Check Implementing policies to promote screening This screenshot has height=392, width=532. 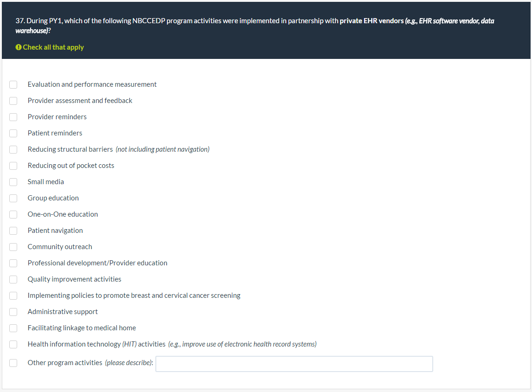click(x=13, y=296)
